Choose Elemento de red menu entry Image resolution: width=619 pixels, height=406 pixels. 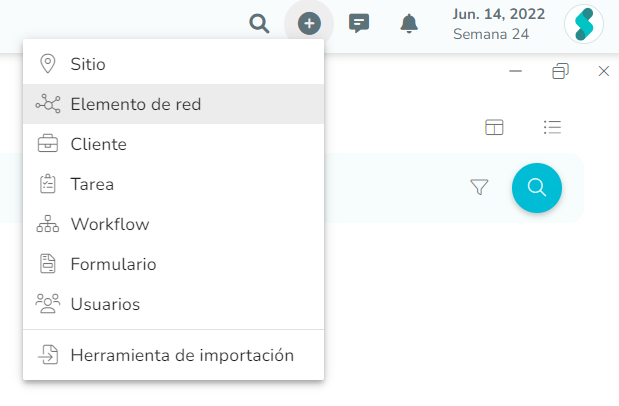(173, 104)
